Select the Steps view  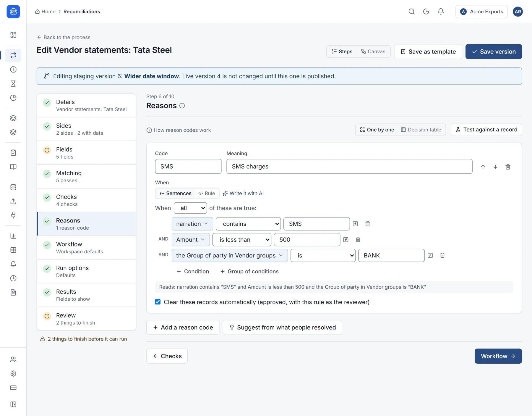click(x=342, y=51)
